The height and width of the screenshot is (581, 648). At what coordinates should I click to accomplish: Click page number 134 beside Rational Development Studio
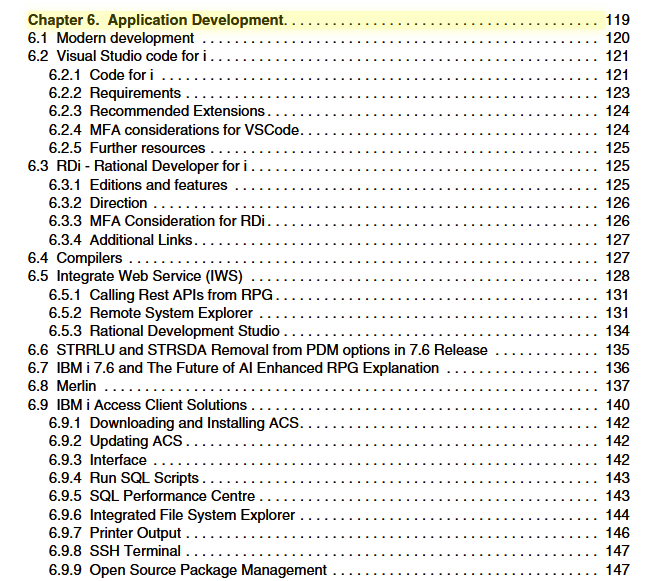coord(617,331)
